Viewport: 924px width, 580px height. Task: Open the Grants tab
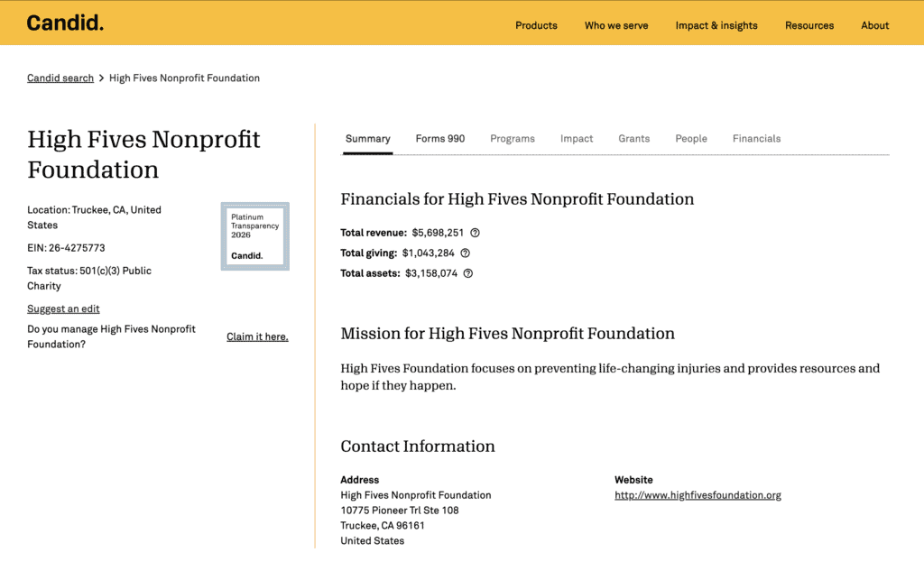tap(633, 139)
